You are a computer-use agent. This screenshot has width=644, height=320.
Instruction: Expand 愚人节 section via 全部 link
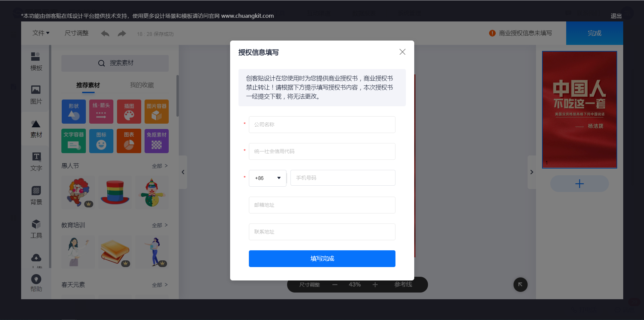(160, 166)
